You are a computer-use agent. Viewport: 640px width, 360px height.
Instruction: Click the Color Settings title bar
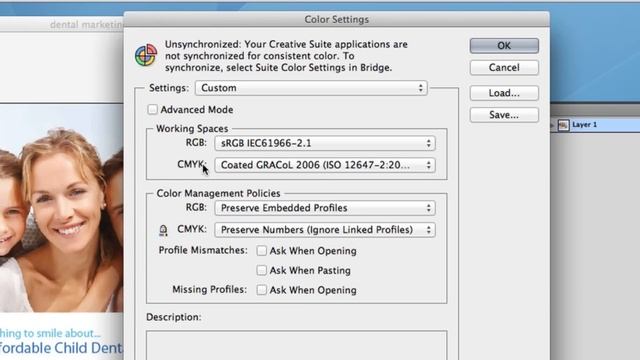tap(337, 20)
